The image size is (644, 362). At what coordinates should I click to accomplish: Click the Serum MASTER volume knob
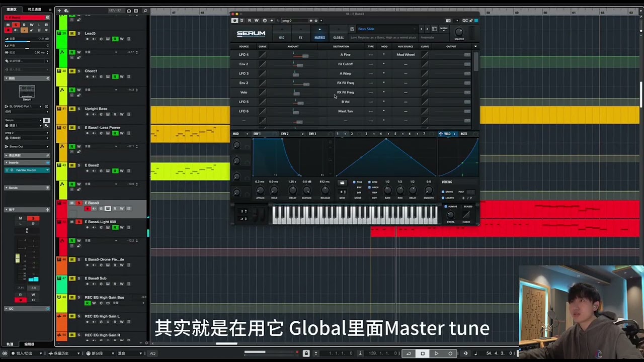point(459,32)
